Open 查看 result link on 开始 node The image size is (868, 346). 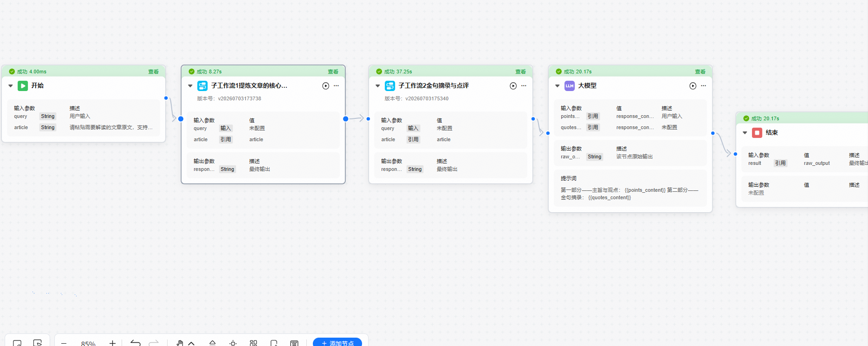(x=154, y=72)
